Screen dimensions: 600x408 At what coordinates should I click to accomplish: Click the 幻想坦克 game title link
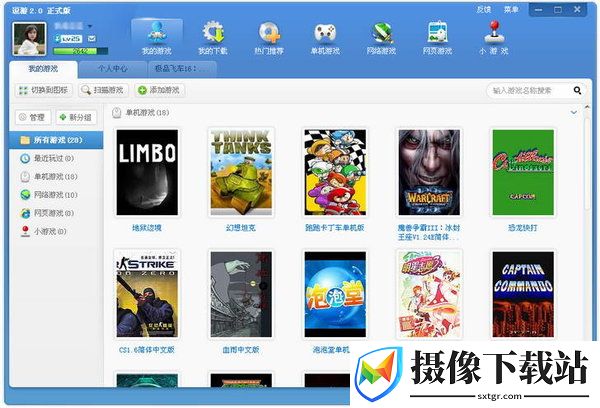(241, 228)
